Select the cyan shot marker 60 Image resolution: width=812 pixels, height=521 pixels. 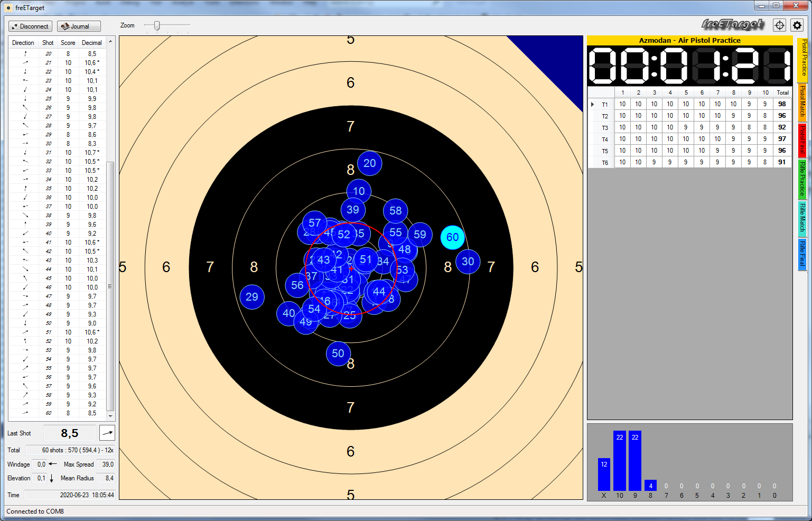click(x=453, y=237)
